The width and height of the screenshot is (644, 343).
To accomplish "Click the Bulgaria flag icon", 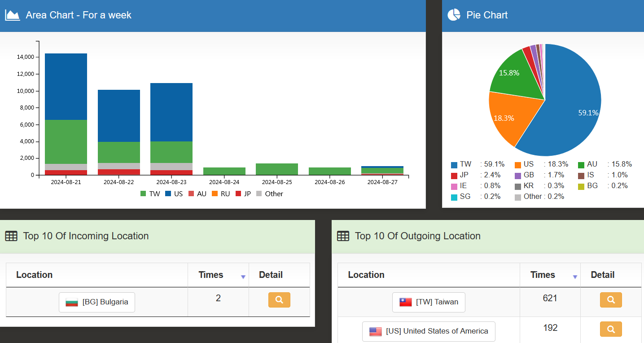I will click(72, 302).
